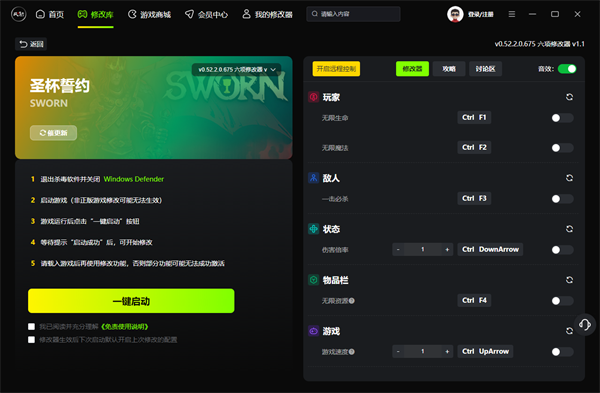Open the 我的修改器 tab
Viewport: 600px width, 393px height.
pyautogui.click(x=267, y=15)
